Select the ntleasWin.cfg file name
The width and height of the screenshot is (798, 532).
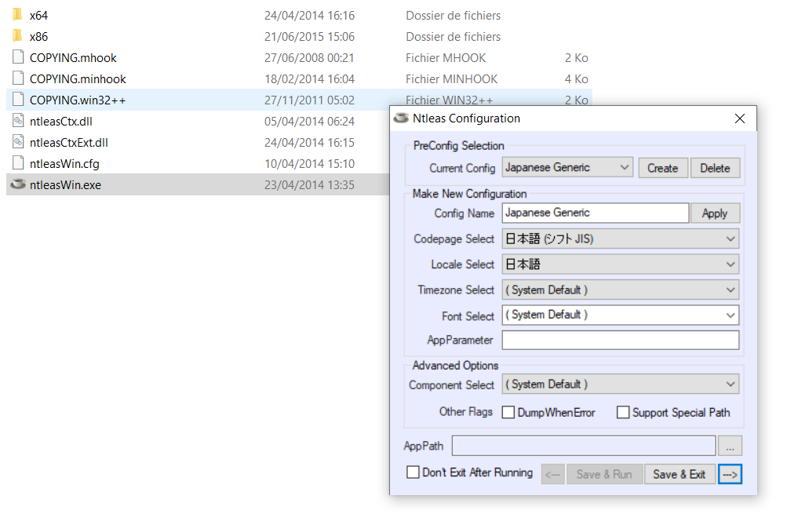(64, 163)
